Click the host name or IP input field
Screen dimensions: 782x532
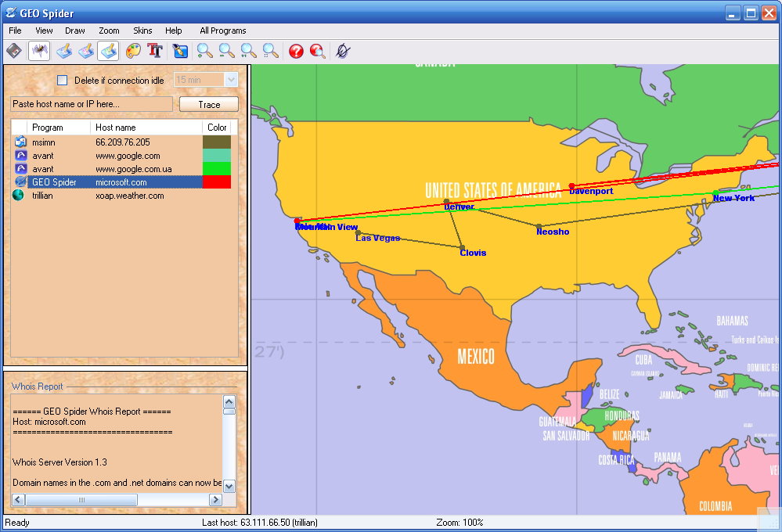click(92, 104)
